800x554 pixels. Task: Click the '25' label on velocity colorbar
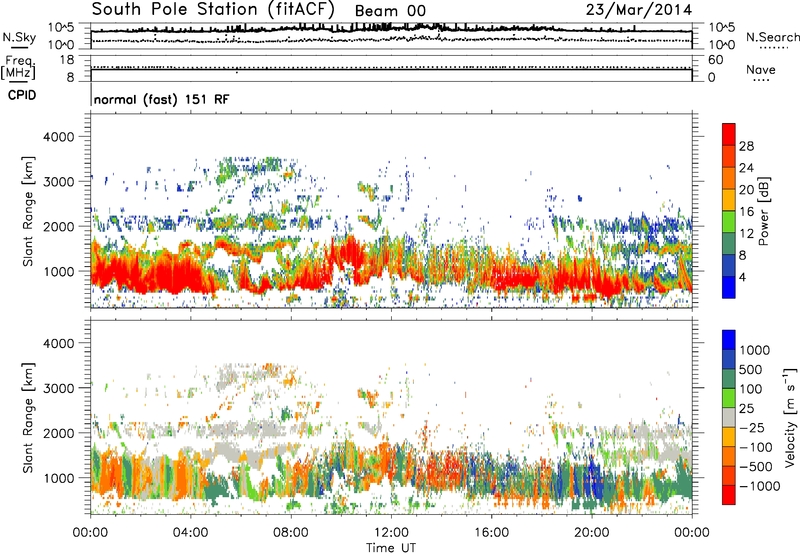click(747, 409)
